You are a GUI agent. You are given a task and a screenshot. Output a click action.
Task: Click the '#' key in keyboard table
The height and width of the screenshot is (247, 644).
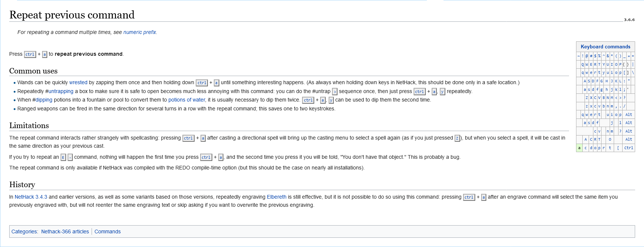(591, 56)
